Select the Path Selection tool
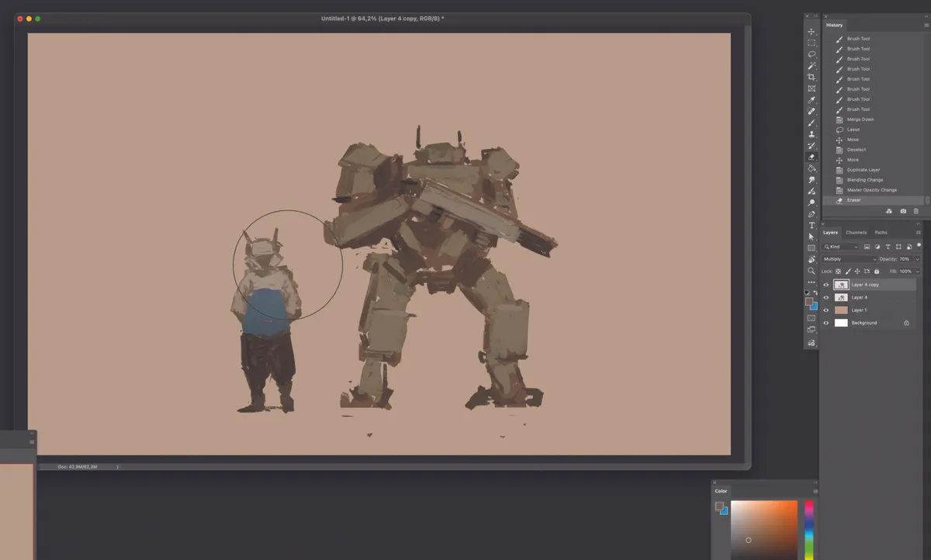This screenshot has height=560, width=931. coord(812,237)
